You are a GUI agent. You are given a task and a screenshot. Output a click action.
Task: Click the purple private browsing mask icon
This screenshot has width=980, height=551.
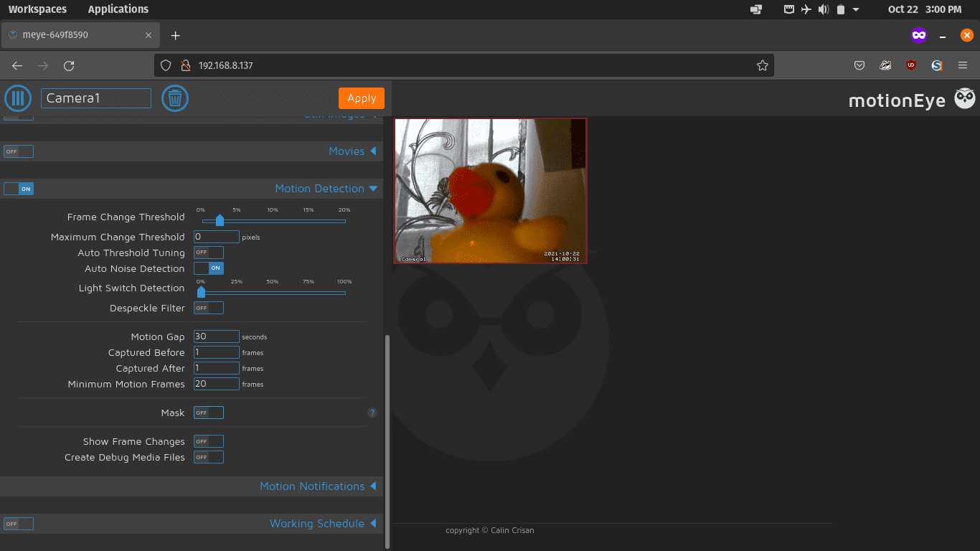point(919,35)
